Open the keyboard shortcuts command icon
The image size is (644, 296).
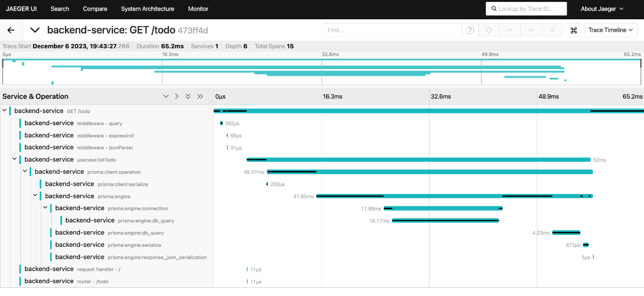574,30
